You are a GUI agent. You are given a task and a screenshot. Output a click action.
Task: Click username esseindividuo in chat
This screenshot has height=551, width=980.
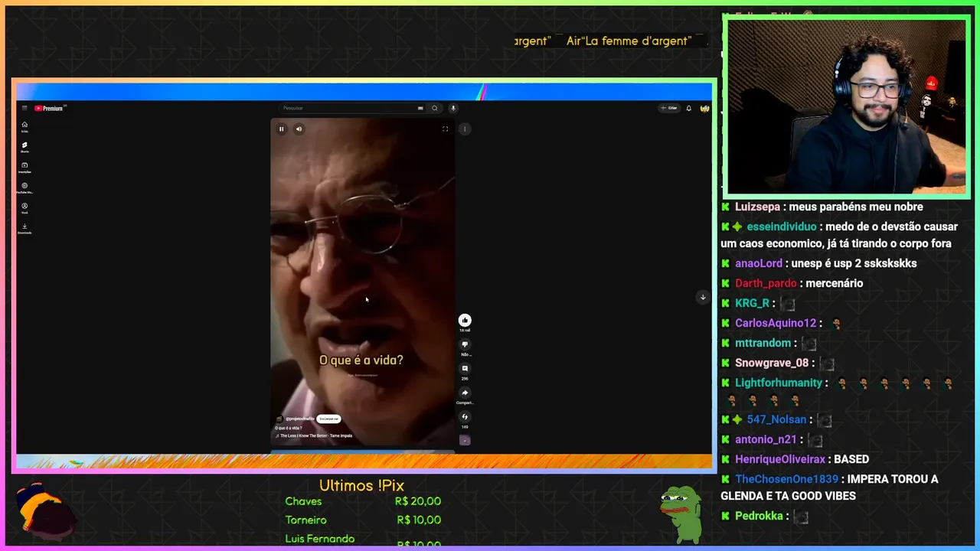coord(781,227)
